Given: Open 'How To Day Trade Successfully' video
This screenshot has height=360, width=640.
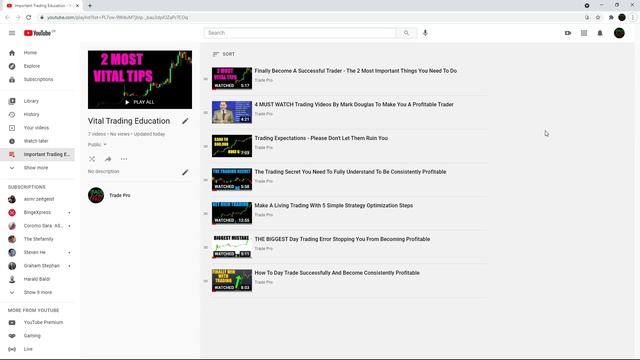Looking at the screenshot, I should (337, 273).
